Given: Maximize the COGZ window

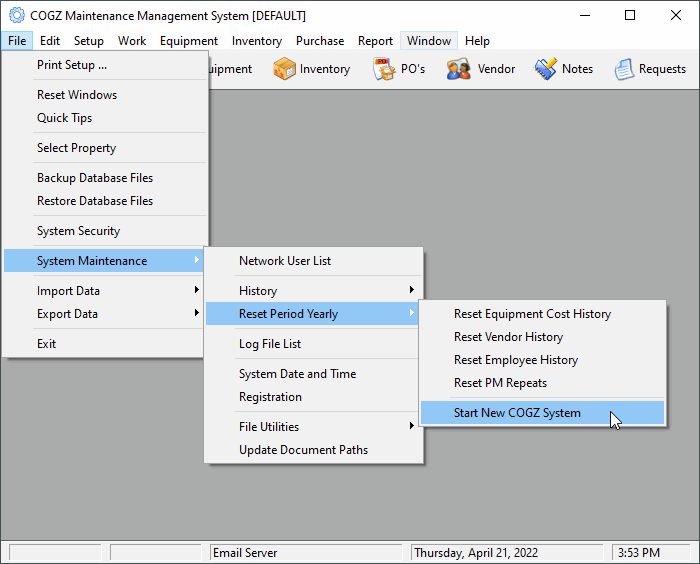Looking at the screenshot, I should (630, 15).
